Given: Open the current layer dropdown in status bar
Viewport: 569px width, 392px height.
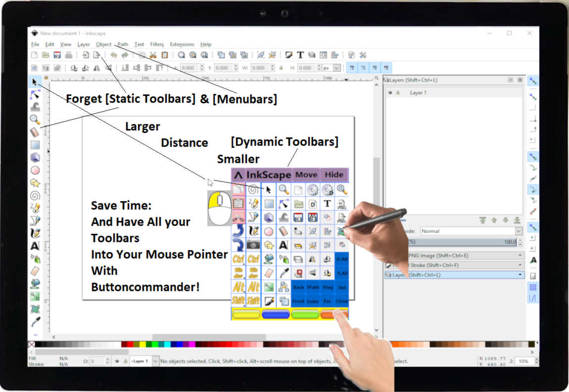Looking at the screenshot, I should [x=155, y=361].
